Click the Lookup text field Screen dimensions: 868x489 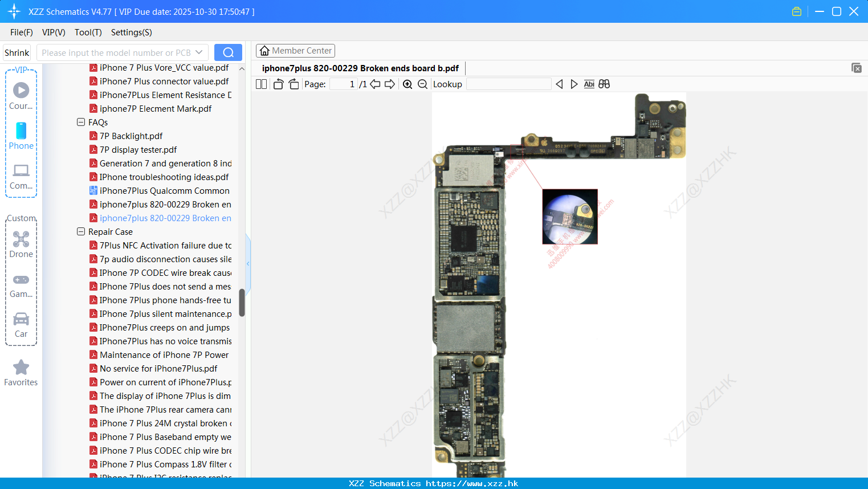click(x=509, y=84)
